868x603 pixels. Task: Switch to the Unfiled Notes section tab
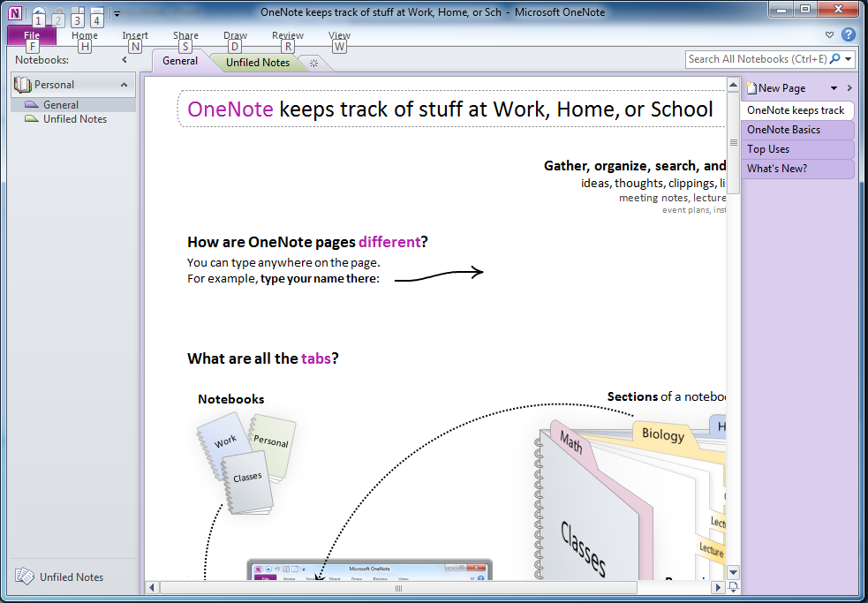(x=257, y=63)
